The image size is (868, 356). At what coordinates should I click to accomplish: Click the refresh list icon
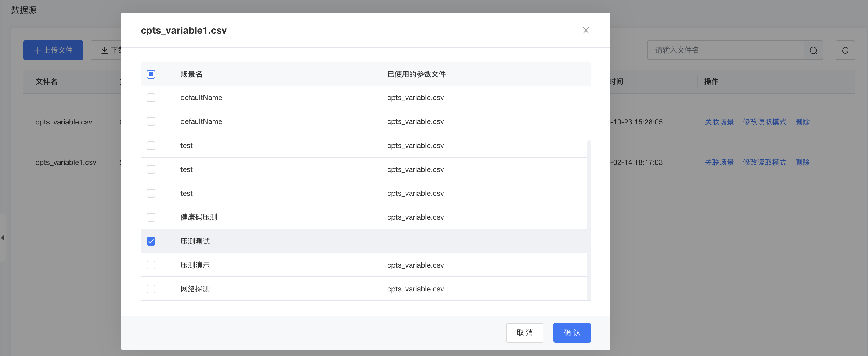[845, 50]
